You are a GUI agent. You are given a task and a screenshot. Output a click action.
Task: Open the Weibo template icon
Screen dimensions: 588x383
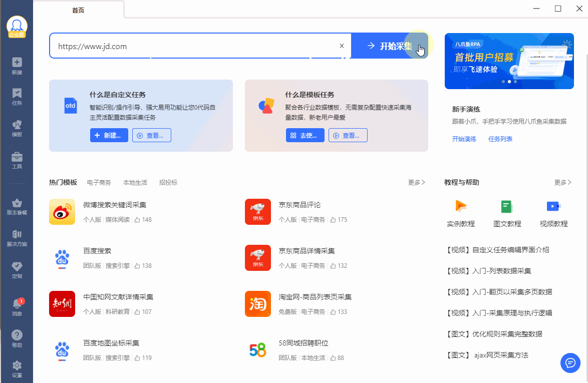pyautogui.click(x=62, y=212)
